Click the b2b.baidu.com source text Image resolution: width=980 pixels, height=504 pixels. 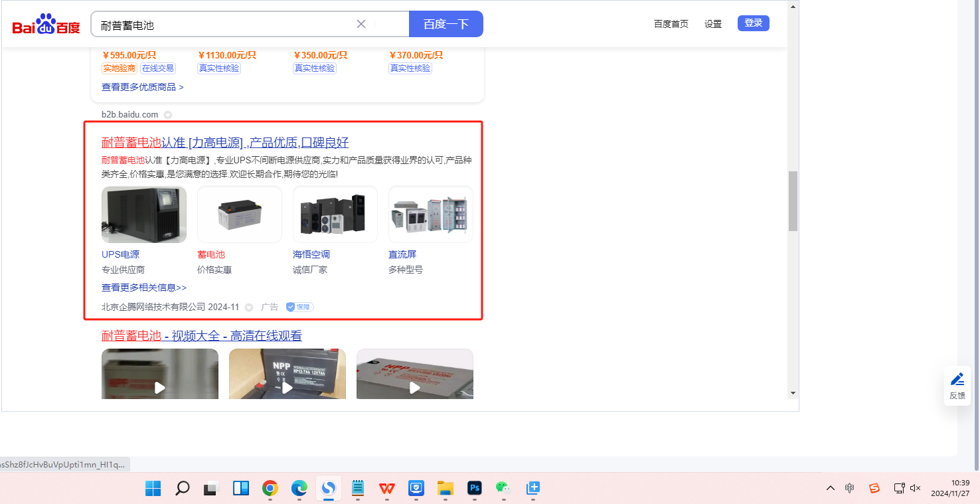[x=130, y=114]
